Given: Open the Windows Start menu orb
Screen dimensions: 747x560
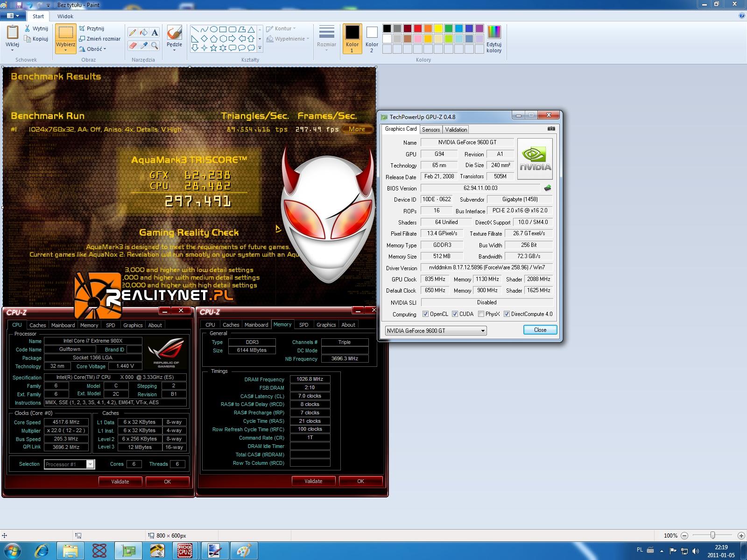Looking at the screenshot, I should click(x=12, y=551).
